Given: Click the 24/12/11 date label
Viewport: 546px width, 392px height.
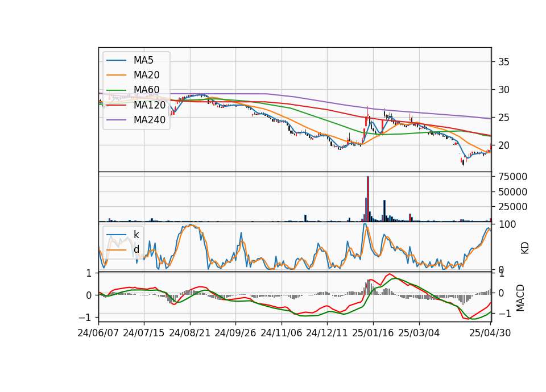Looking at the screenshot, I should 327,333.
